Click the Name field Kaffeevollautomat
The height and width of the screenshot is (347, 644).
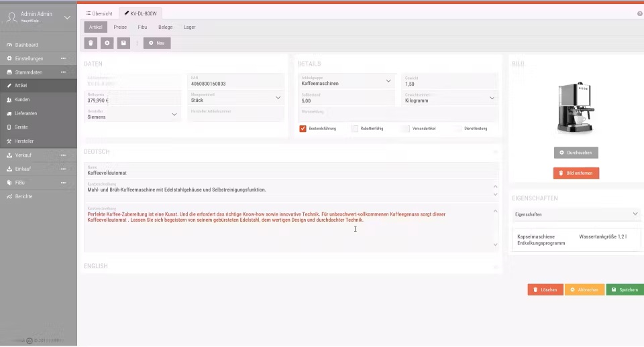coord(291,171)
